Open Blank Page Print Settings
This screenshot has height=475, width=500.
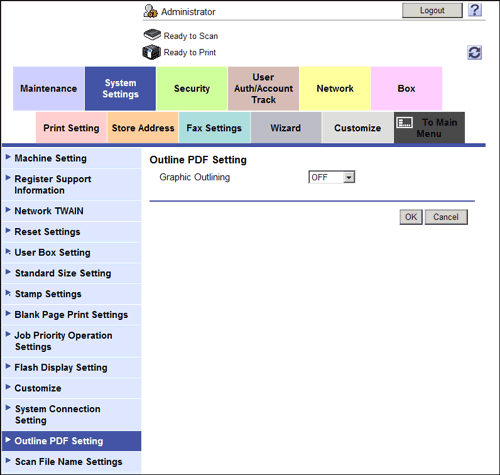coord(71,315)
